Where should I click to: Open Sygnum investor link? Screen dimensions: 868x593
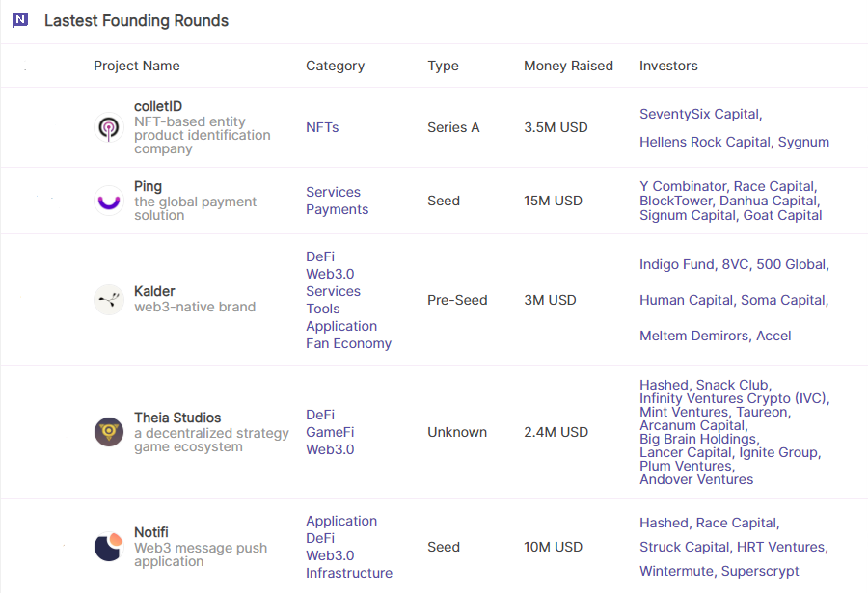tap(803, 143)
